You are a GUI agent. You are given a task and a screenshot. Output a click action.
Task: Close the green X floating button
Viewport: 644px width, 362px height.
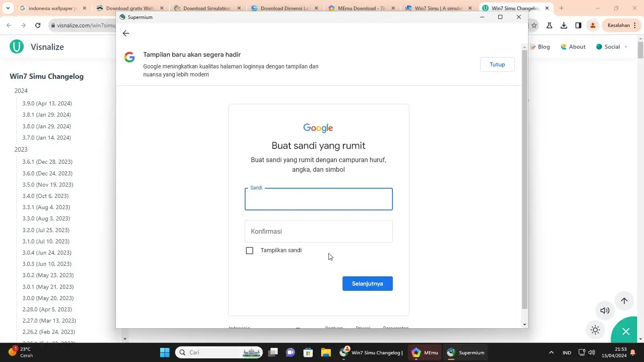pos(625,331)
